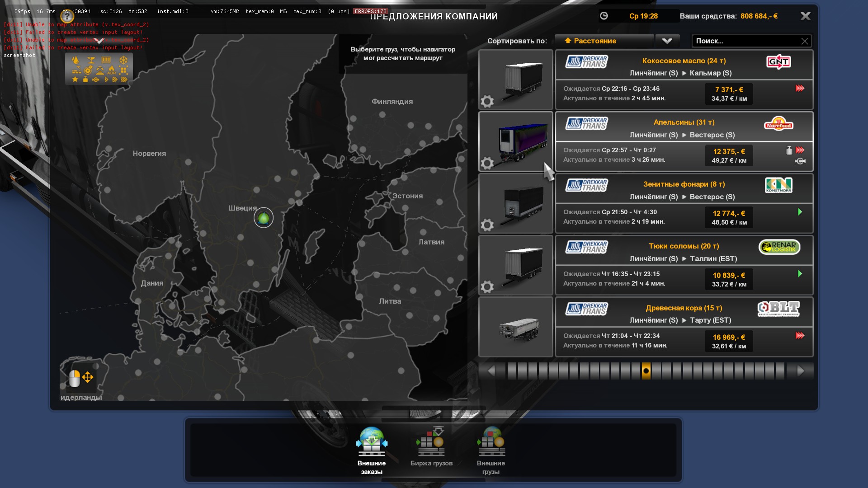Open trailer settings gear for coconut oil job

click(x=487, y=101)
